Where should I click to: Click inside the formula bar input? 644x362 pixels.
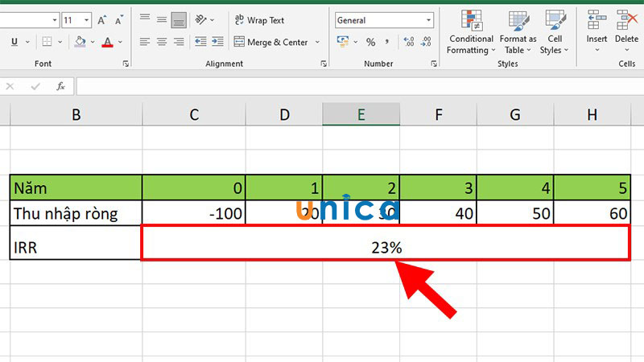point(360,86)
